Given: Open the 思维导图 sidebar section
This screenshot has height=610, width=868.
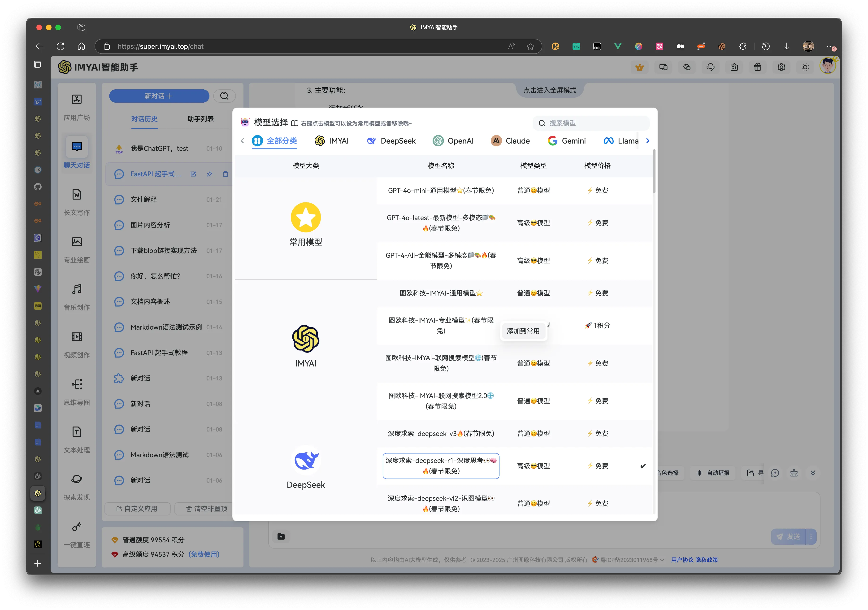Looking at the screenshot, I should point(77,392).
